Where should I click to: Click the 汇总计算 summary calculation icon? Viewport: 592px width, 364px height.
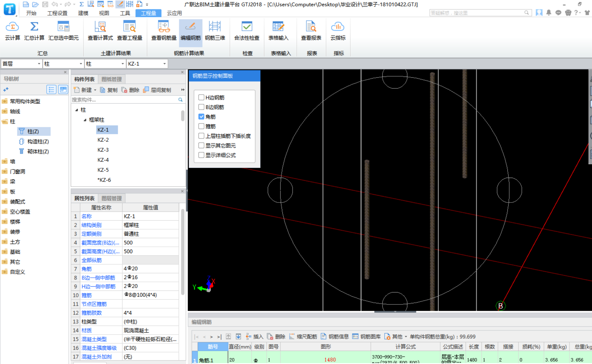pyautogui.click(x=34, y=31)
